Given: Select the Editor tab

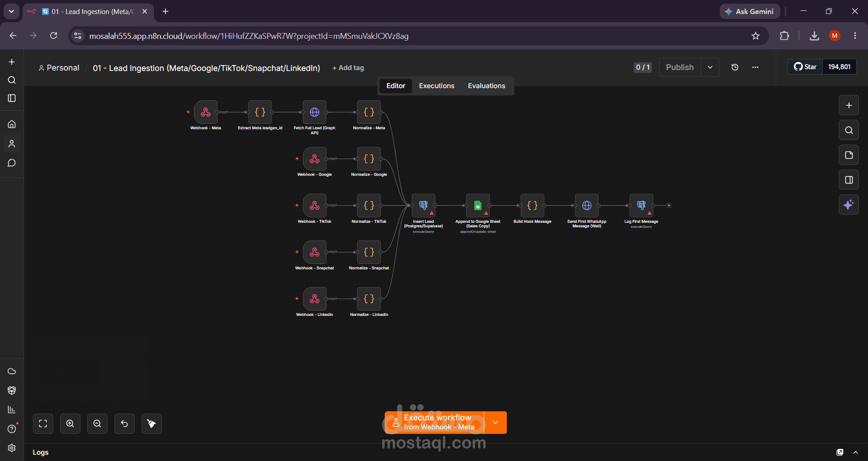Looking at the screenshot, I should pyautogui.click(x=396, y=86).
